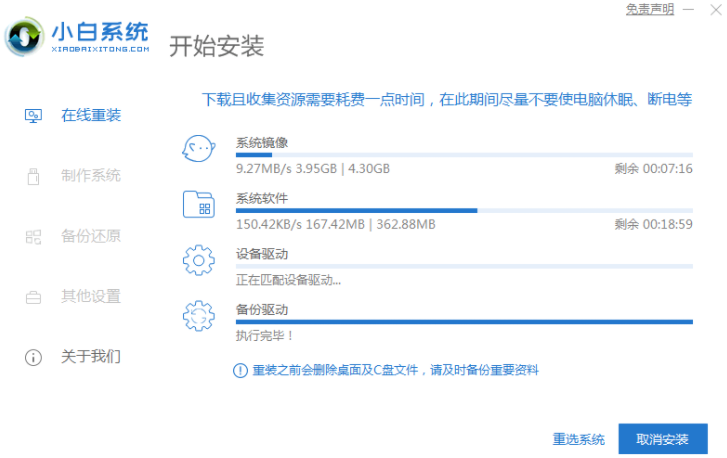Click the 设备驱动 gear icon
The width and height of the screenshot is (727, 458).
pyautogui.click(x=198, y=261)
